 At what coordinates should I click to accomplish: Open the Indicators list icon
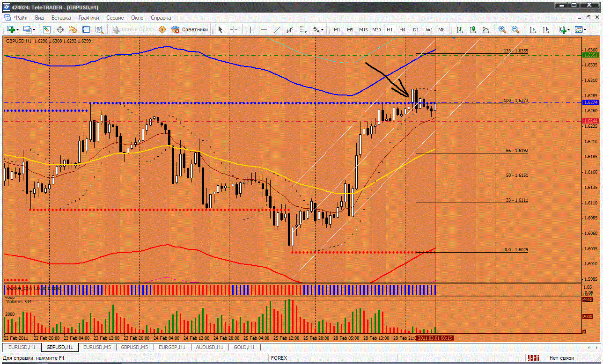click(563, 29)
